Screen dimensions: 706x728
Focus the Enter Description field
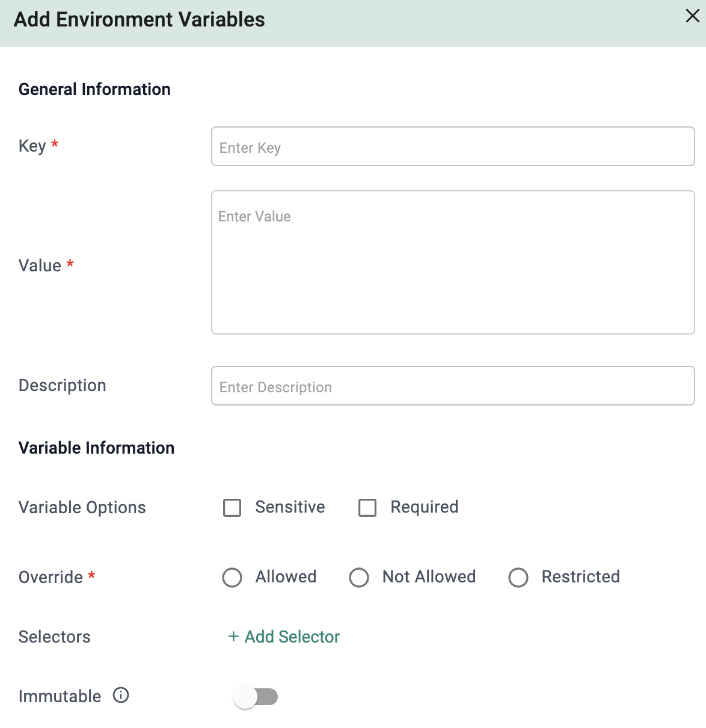click(453, 386)
